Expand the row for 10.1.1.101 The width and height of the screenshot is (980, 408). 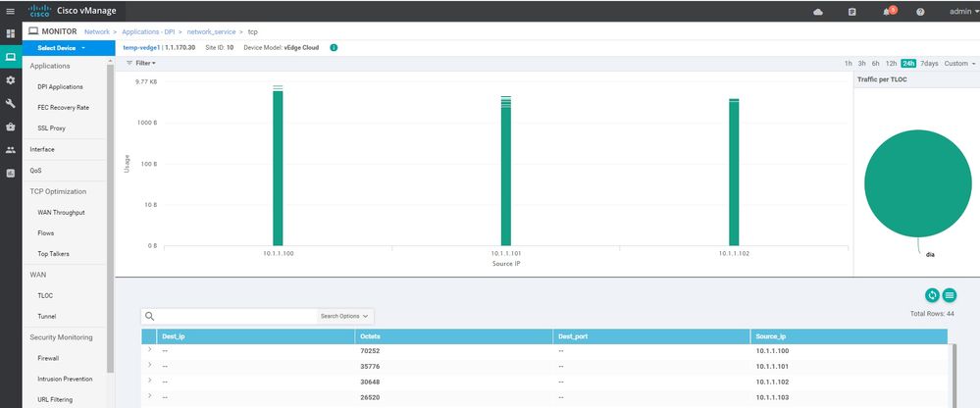click(149, 365)
